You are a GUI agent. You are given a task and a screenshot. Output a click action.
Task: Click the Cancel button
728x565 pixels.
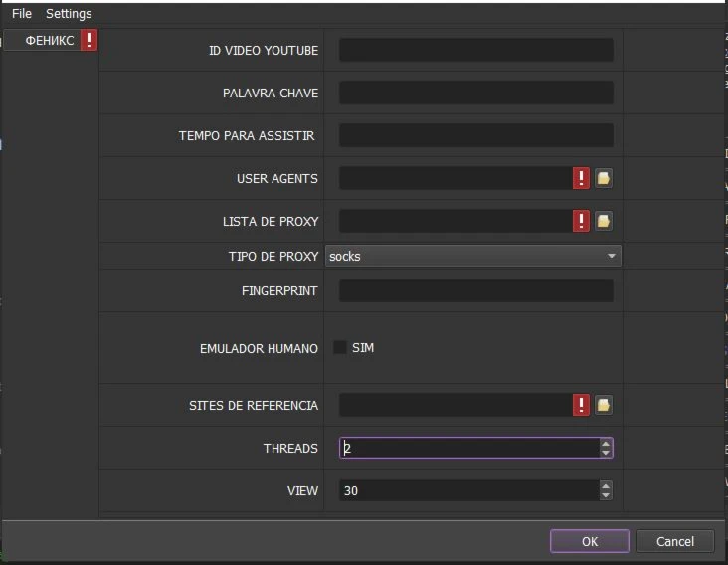click(x=675, y=541)
